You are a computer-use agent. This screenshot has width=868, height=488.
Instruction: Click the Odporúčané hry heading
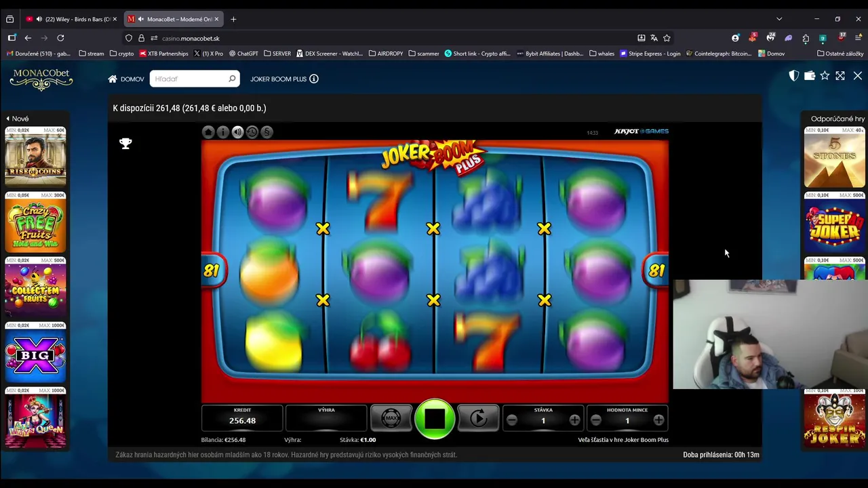[837, 119]
